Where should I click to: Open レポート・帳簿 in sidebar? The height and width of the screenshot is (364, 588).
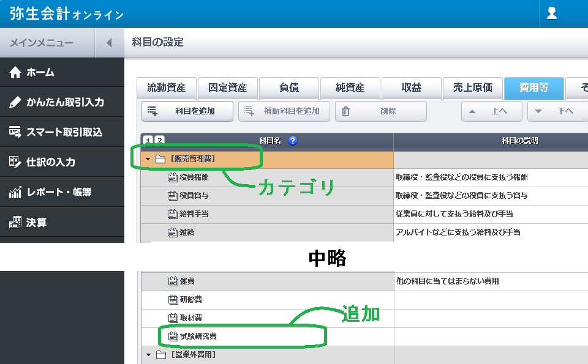coord(58,192)
